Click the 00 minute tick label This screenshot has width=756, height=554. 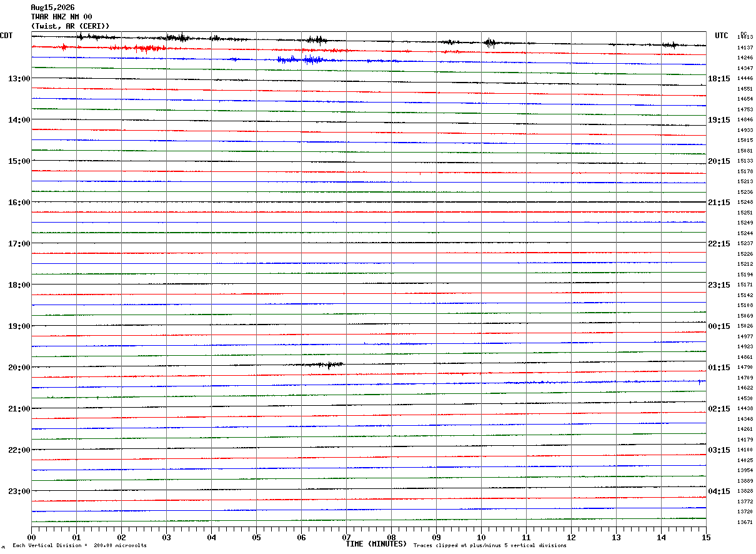(x=31, y=537)
